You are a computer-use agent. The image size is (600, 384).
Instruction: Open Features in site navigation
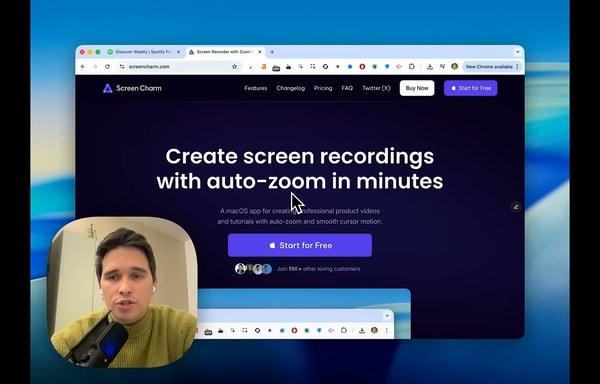(256, 88)
